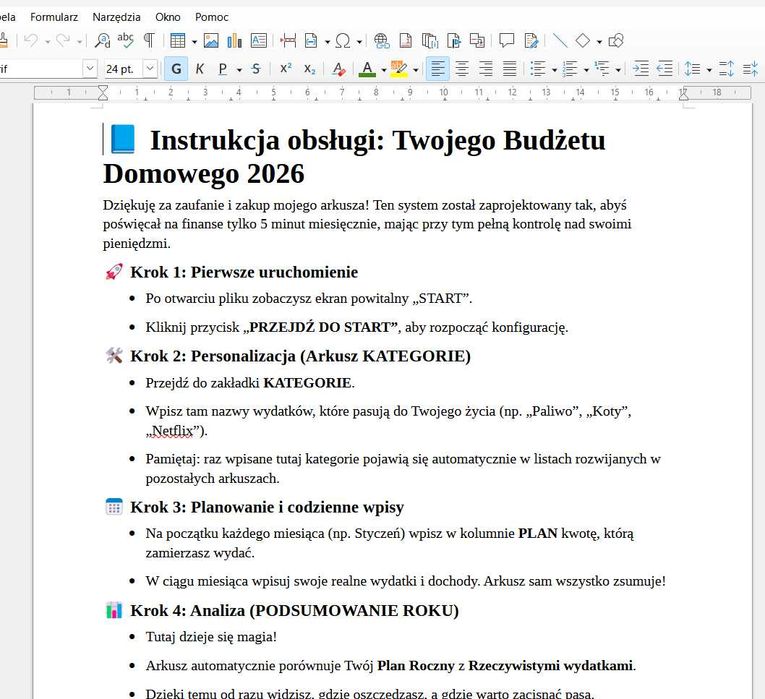
Task: Toggle ordered numbered list
Action: (x=570, y=69)
